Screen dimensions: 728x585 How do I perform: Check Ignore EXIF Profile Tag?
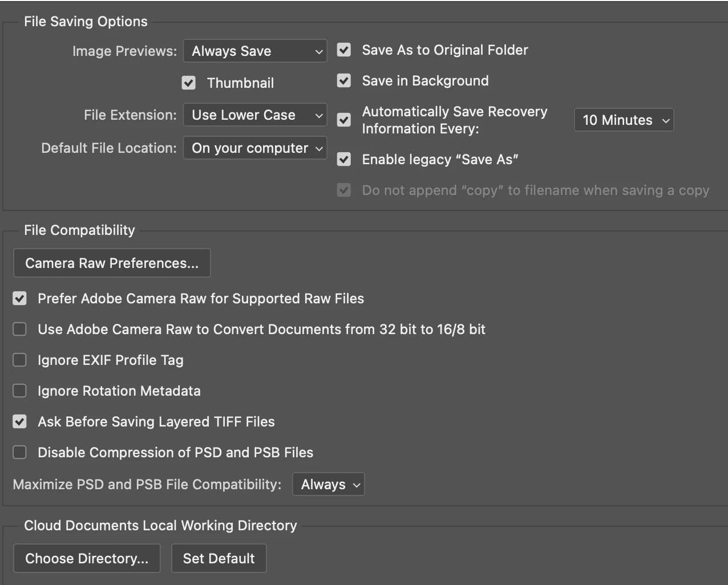[x=20, y=360]
